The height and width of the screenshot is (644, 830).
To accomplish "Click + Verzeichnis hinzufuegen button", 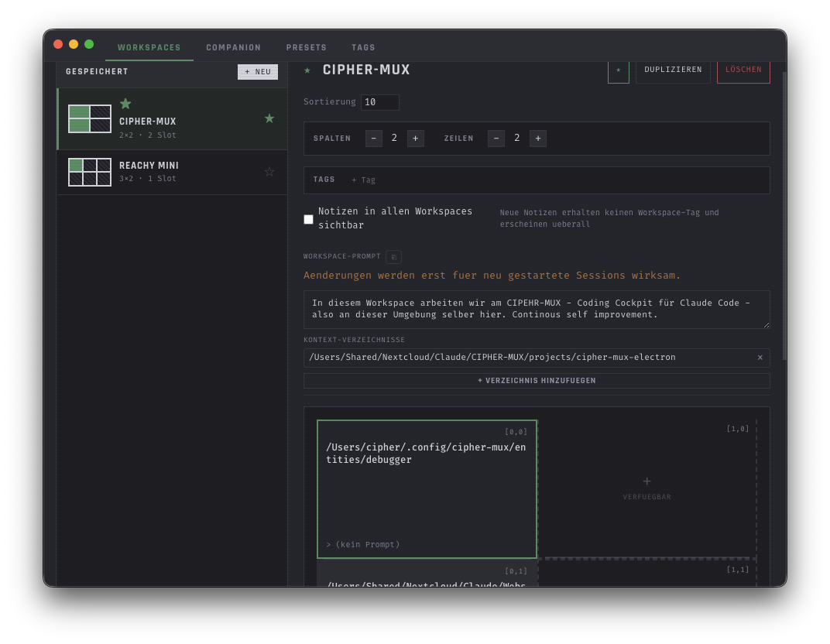I will click(537, 381).
